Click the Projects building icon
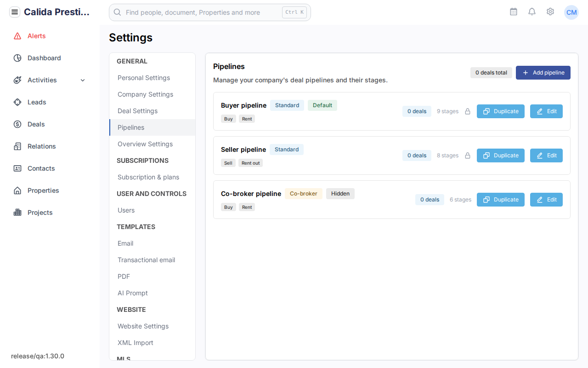Viewport: 588px width, 368px height. tap(17, 213)
